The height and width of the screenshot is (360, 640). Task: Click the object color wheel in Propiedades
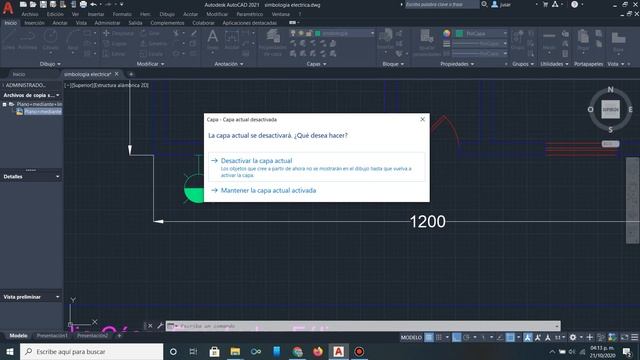447,33
